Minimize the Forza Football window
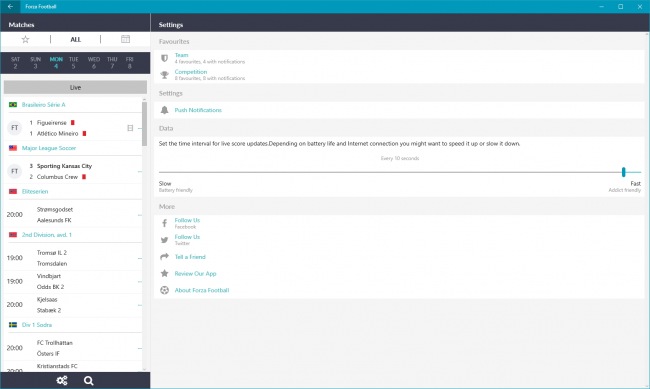 601,6
